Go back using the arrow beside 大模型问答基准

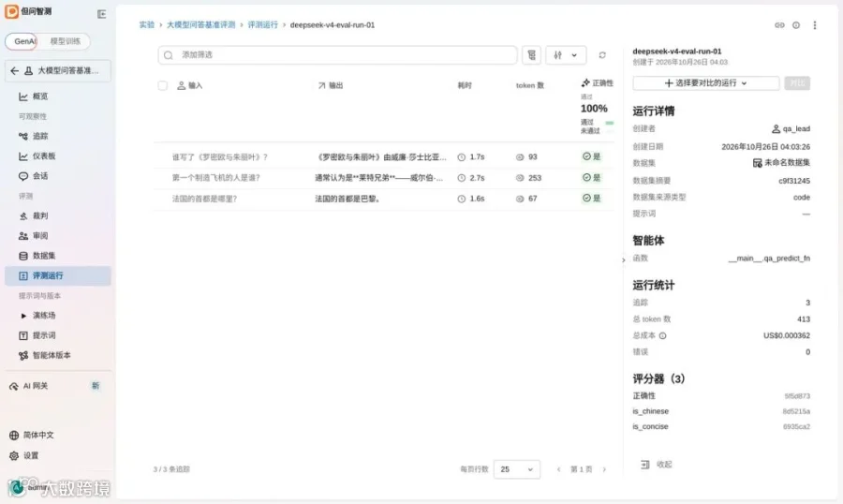click(x=14, y=70)
